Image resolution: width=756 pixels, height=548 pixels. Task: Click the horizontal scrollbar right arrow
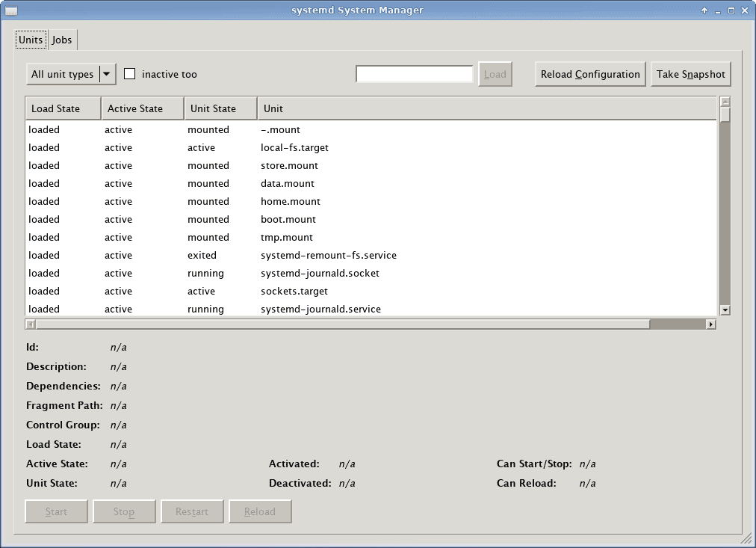coord(711,324)
